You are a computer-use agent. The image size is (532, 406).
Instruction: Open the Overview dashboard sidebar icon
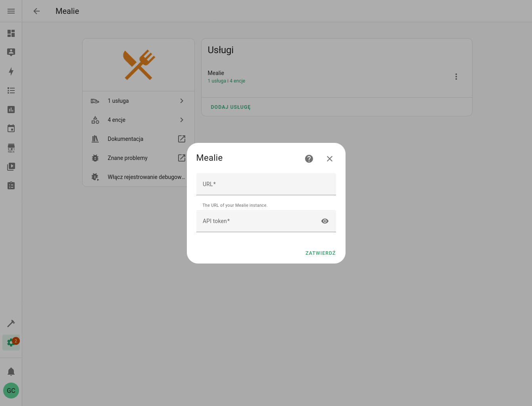pos(11,33)
